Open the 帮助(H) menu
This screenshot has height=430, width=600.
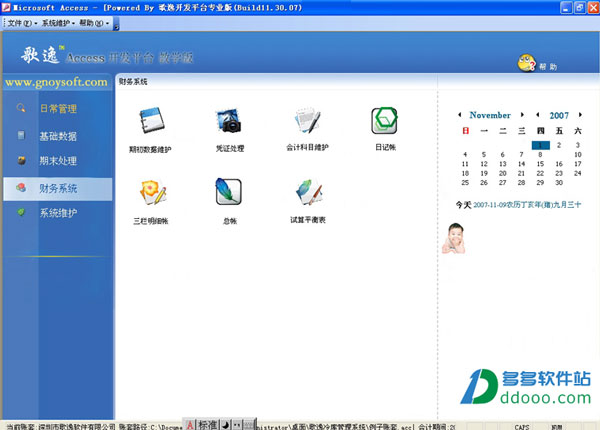click(x=94, y=23)
